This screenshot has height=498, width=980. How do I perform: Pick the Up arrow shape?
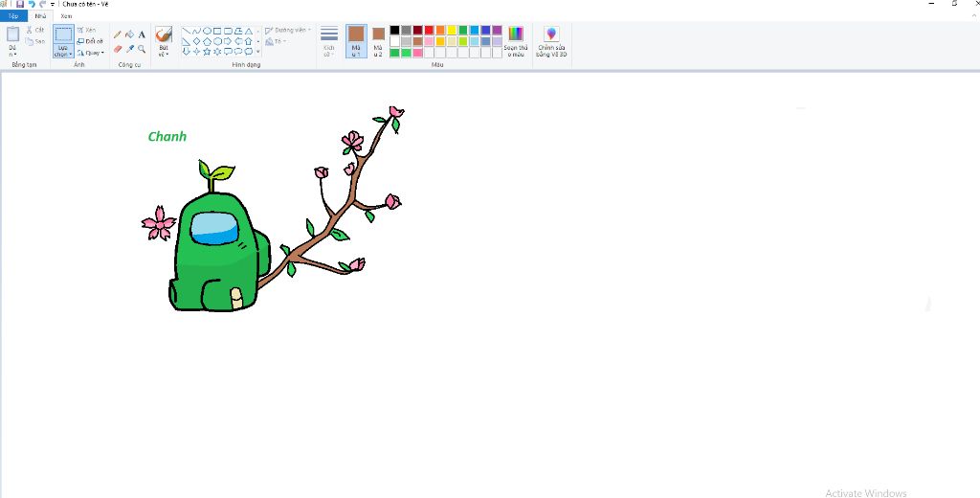pos(248,41)
